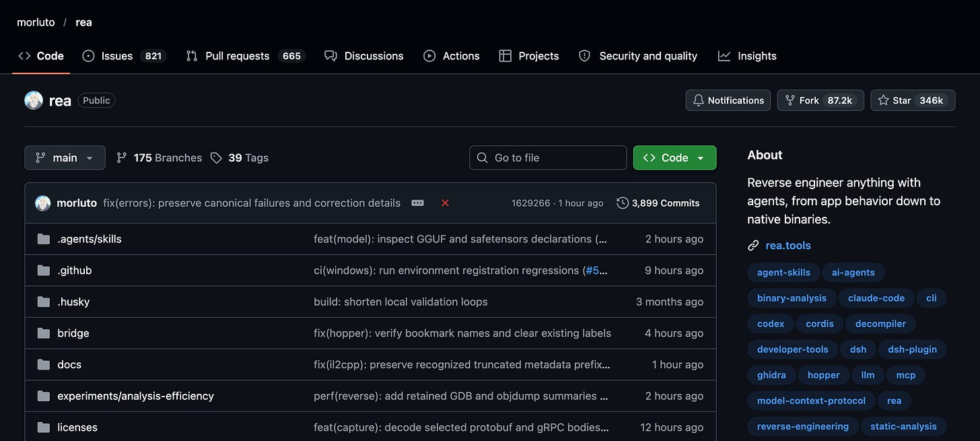This screenshot has height=441, width=980.
Task: Click the red failed checks X icon
Action: click(445, 203)
